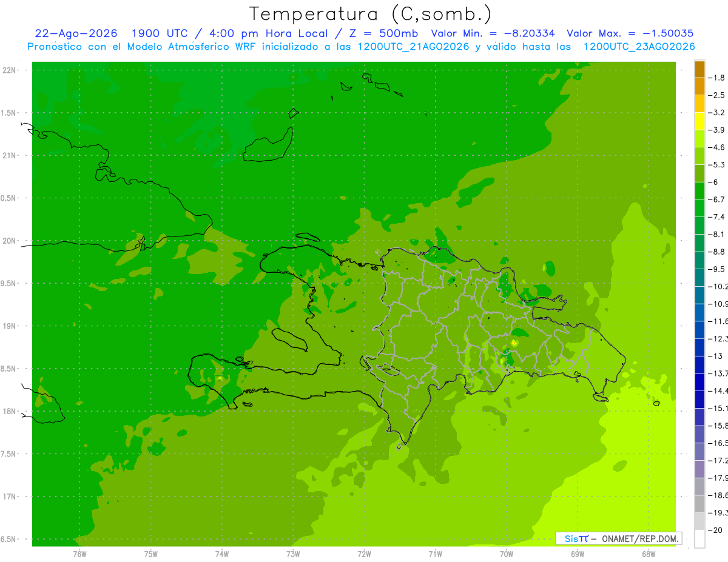Click valid-until time "1200UTC_23AGO2026"
This screenshot has height=562, width=728.
click(x=639, y=47)
